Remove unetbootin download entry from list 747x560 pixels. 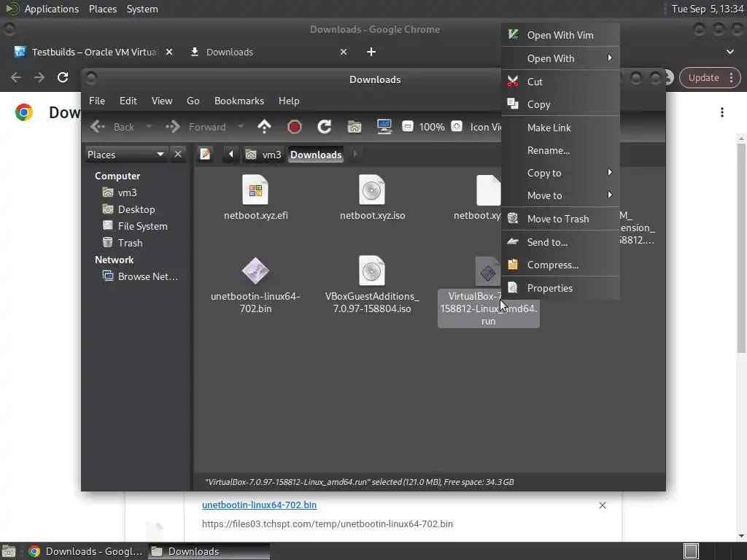602,505
